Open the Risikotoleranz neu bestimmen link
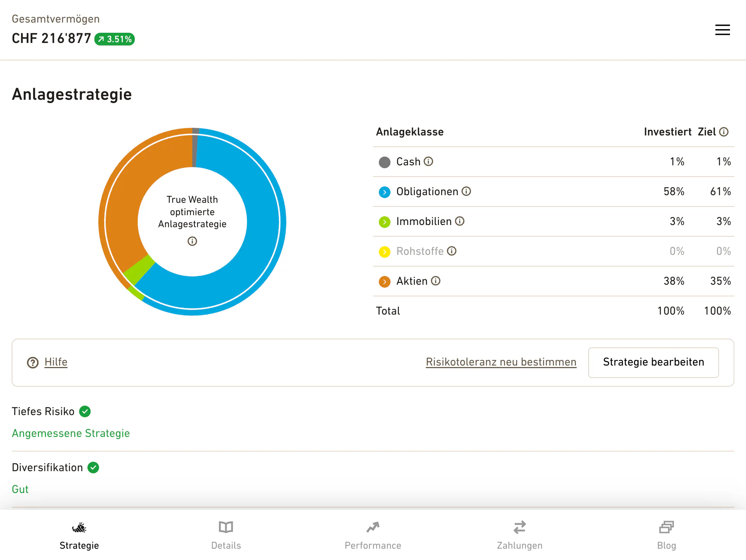Viewport: 746px width, 560px height. 501,362
